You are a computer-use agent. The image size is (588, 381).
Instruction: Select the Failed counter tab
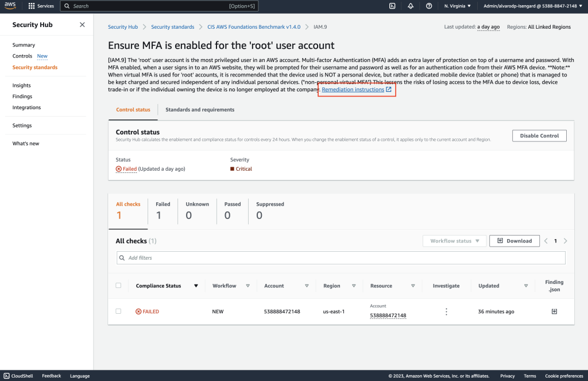[x=163, y=211]
